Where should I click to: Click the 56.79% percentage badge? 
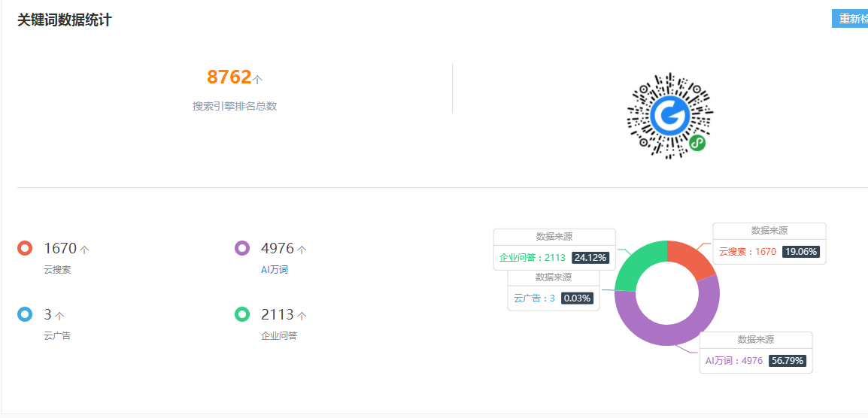(788, 360)
